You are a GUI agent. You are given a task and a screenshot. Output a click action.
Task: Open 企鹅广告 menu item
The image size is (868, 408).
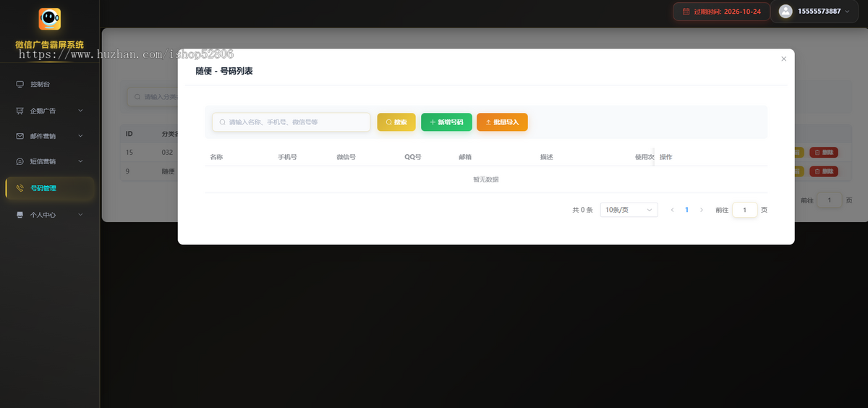[49, 111]
